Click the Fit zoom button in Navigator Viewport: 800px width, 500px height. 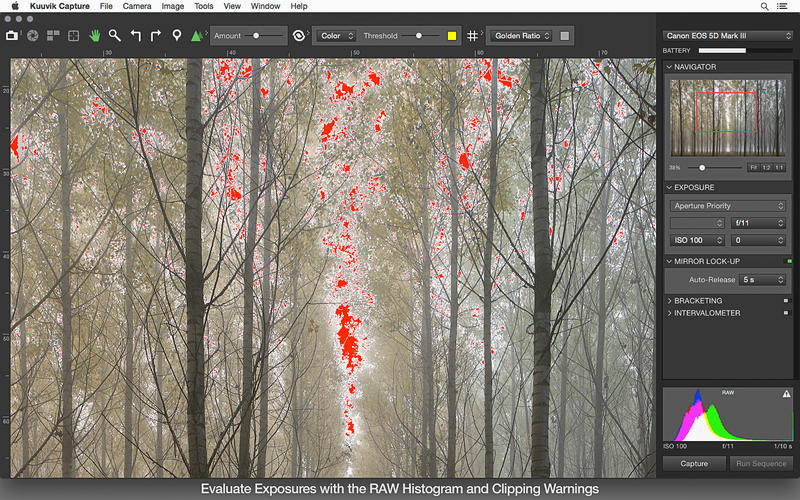coord(753,167)
